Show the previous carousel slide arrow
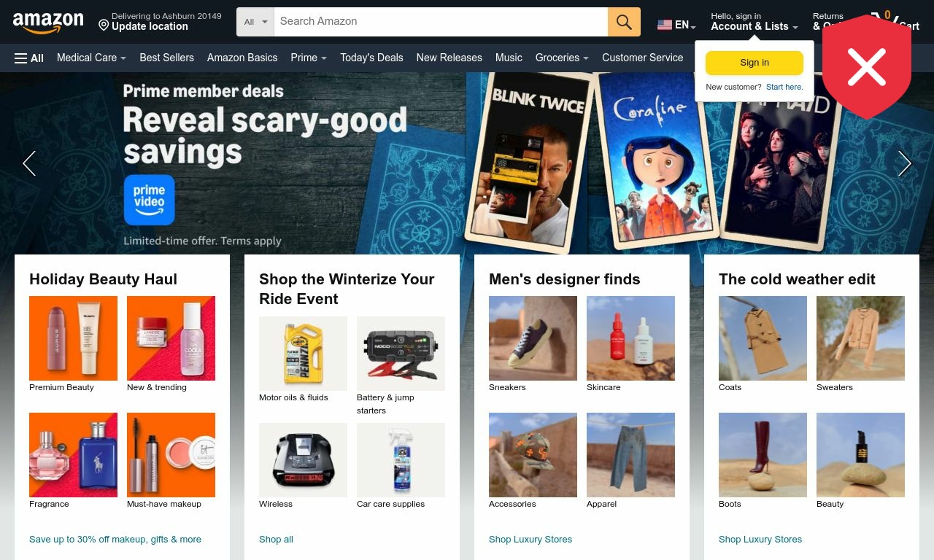The width and height of the screenshot is (934, 560). tap(29, 163)
